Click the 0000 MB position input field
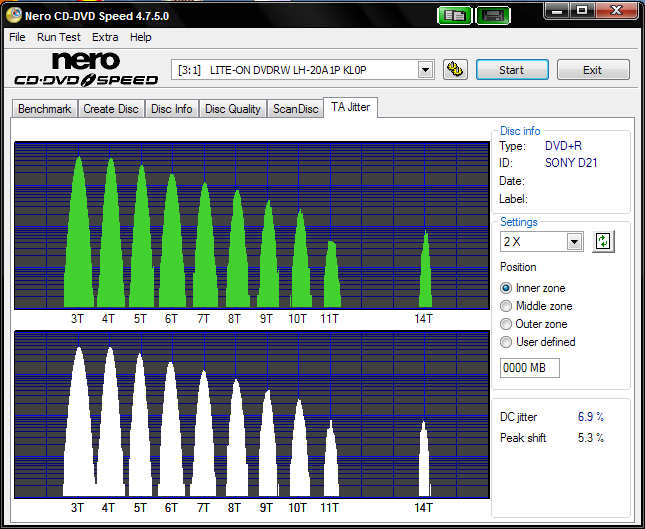Viewport: 645px width, 529px height. (x=530, y=368)
